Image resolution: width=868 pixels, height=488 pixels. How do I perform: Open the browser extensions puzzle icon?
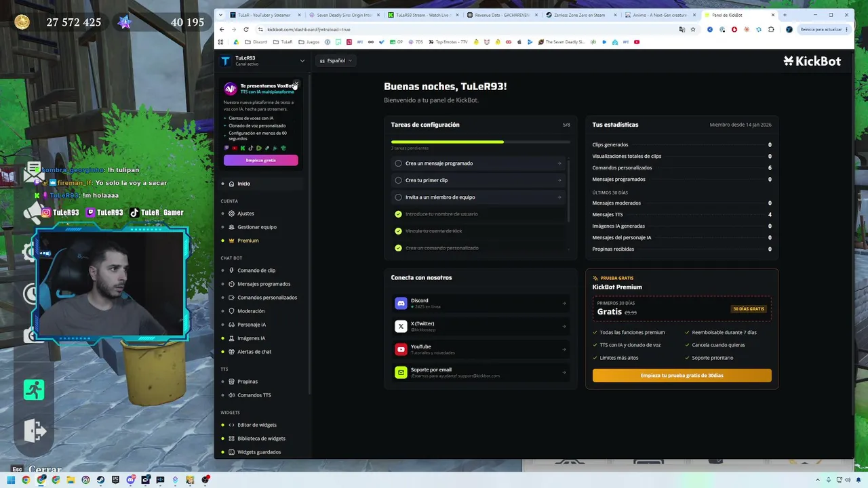pos(771,29)
